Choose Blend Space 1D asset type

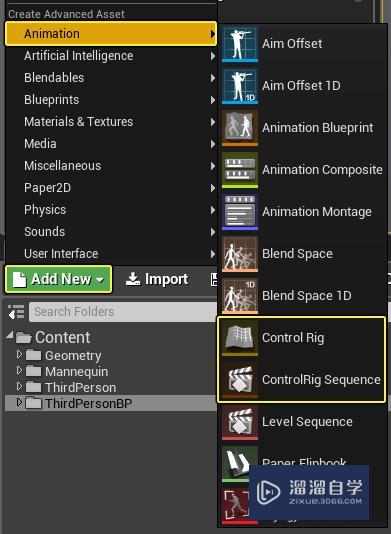point(302,296)
